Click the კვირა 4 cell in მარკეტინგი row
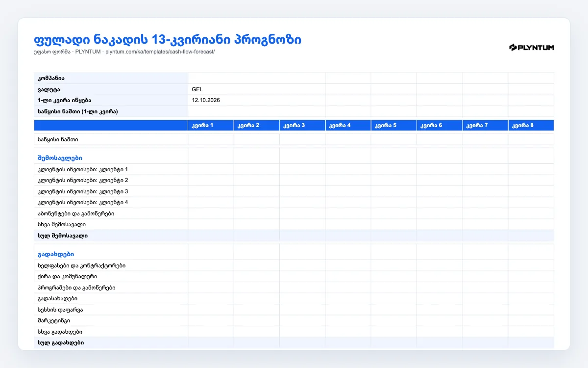 click(348, 320)
